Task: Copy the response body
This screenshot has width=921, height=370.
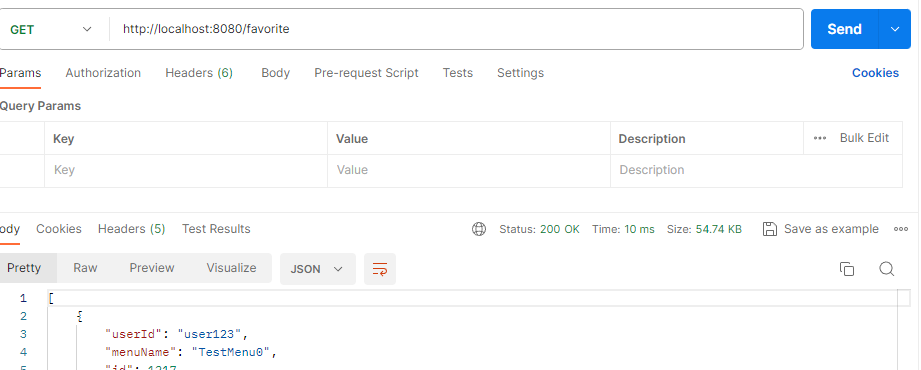Action: click(846, 269)
